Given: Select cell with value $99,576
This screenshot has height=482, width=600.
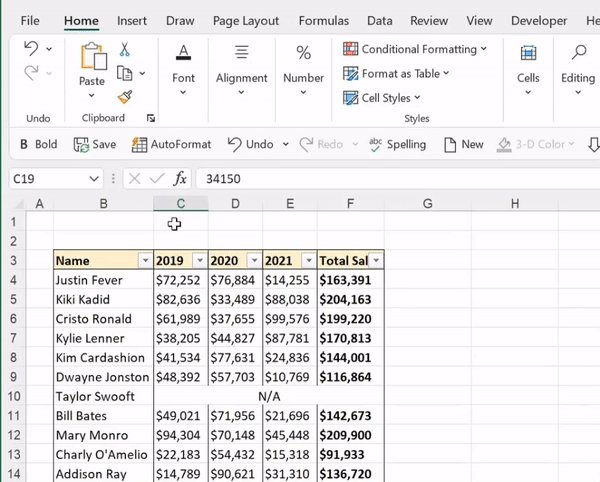Looking at the screenshot, I should pyautogui.click(x=290, y=319).
